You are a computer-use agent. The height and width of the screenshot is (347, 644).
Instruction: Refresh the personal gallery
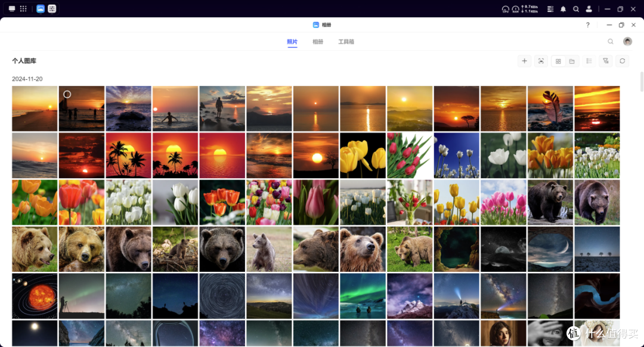point(622,61)
